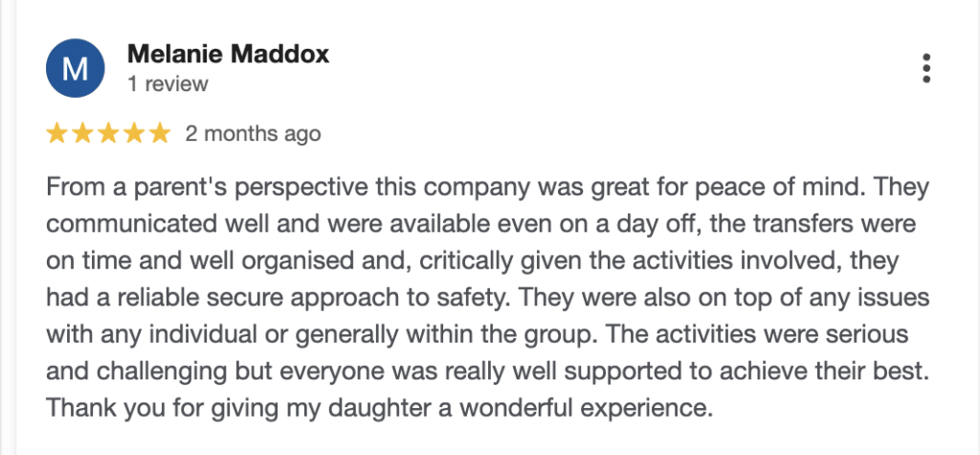Viewport: 980px width, 455px height.
Task: Click the second rating star
Action: 82,133
